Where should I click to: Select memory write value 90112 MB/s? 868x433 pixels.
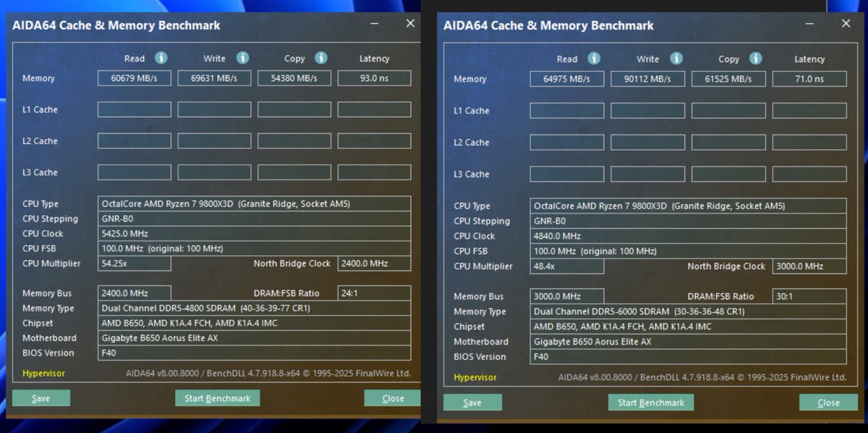tap(648, 79)
